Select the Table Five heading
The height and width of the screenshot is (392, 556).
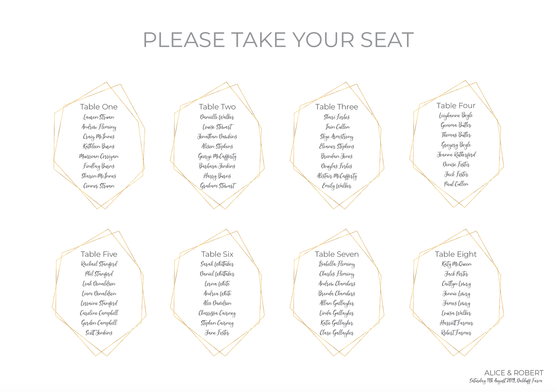pyautogui.click(x=99, y=254)
